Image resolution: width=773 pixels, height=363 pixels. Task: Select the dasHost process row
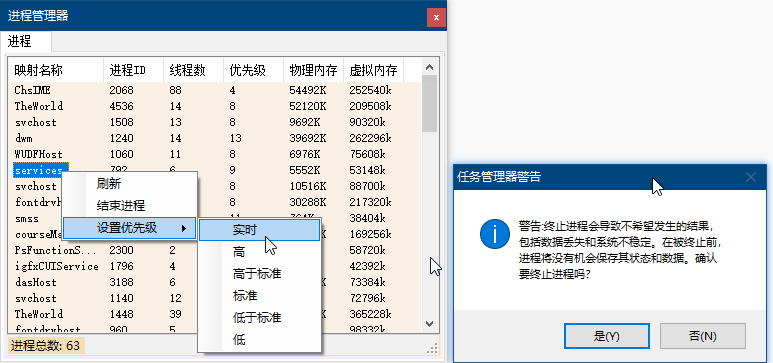[x=214, y=282]
